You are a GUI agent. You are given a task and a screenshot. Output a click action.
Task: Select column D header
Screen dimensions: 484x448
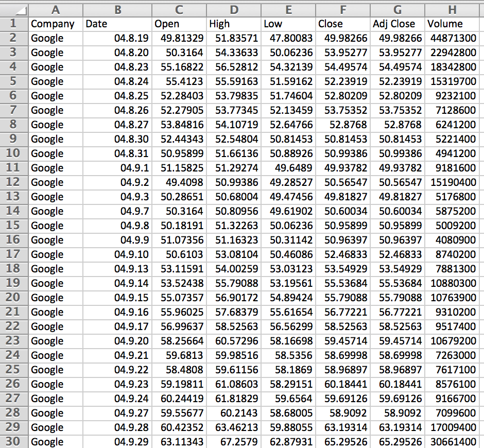pos(234,10)
